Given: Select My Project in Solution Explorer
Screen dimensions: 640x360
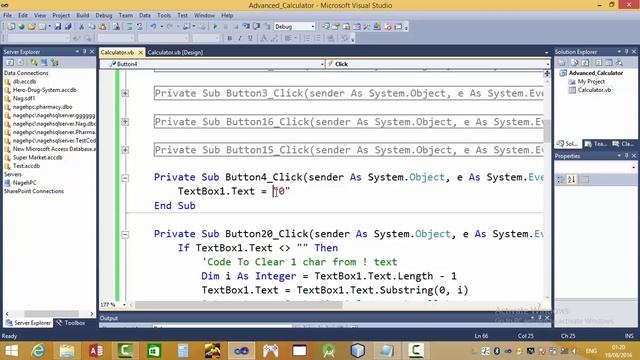Looking at the screenshot, I should pos(591,81).
